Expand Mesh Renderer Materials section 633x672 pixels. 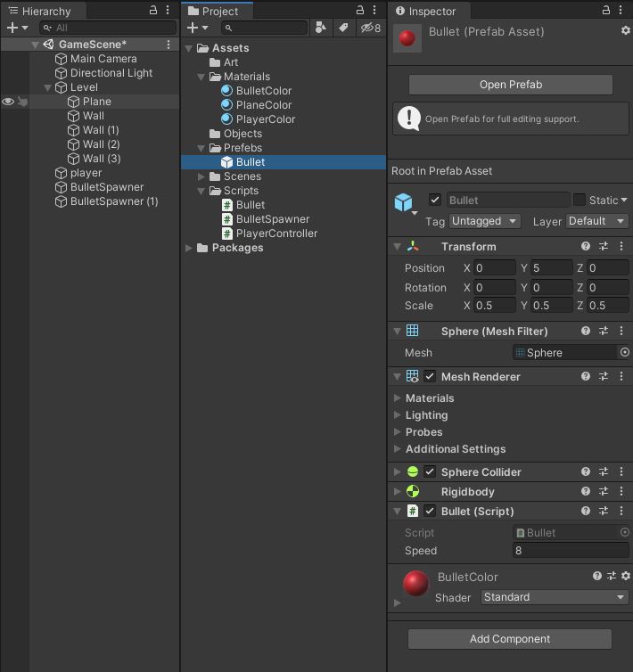point(398,397)
